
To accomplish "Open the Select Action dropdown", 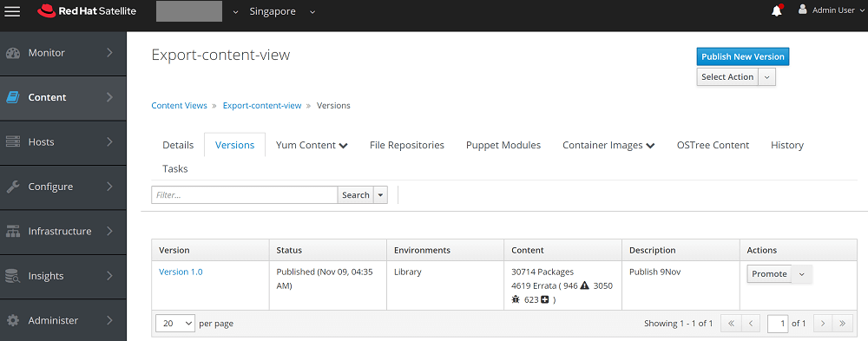I will point(736,77).
